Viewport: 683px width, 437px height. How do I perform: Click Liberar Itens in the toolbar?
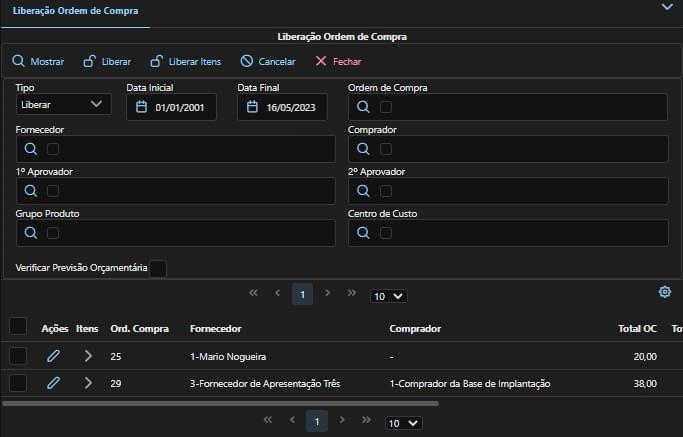tap(186, 61)
